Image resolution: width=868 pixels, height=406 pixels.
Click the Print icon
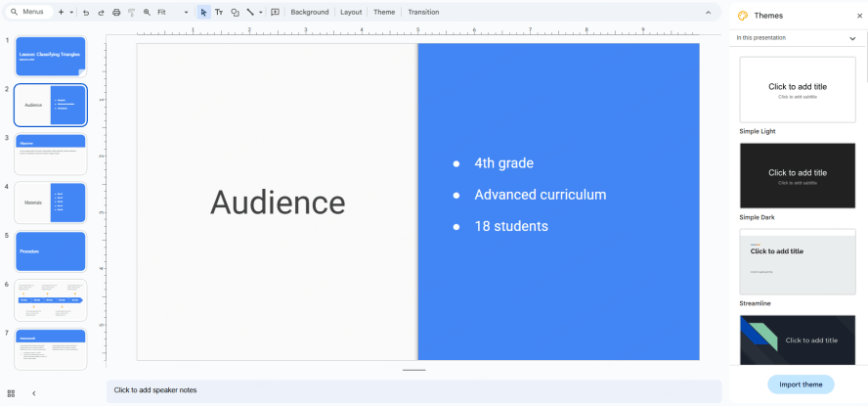[116, 13]
